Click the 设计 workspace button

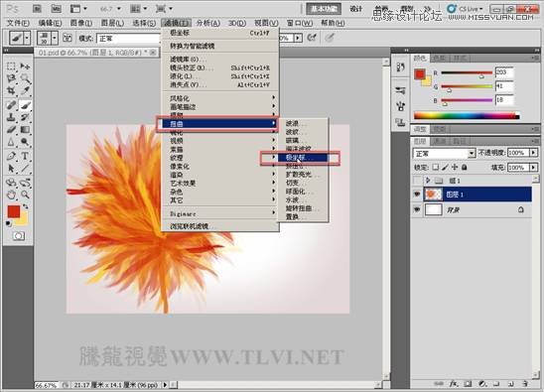click(356, 9)
